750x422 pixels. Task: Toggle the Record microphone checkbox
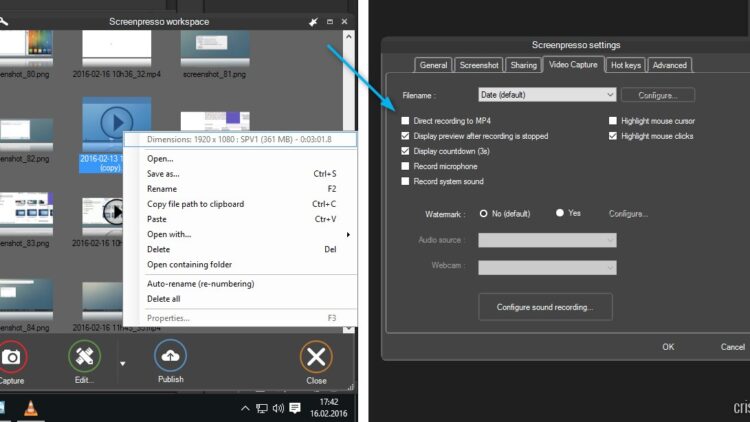405,166
